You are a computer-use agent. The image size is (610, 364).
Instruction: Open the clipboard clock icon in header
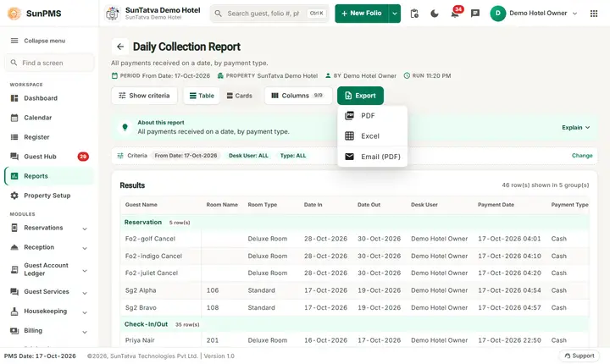(414, 14)
